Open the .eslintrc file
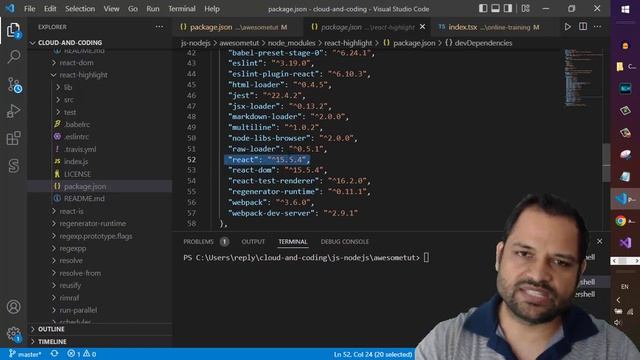This screenshot has width=640, height=360. click(76, 137)
